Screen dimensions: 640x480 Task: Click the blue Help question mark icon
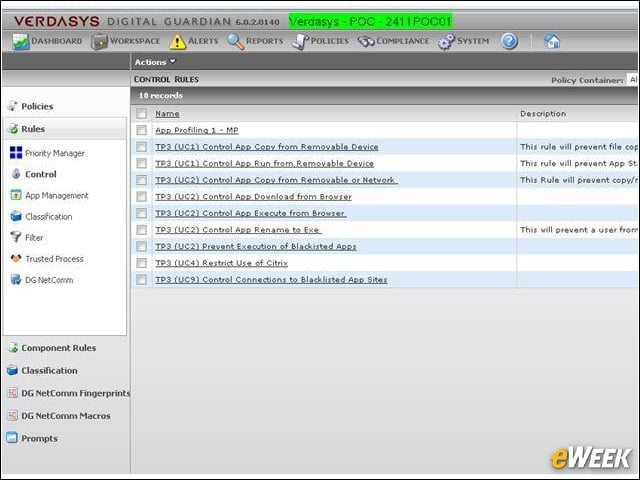(509, 41)
